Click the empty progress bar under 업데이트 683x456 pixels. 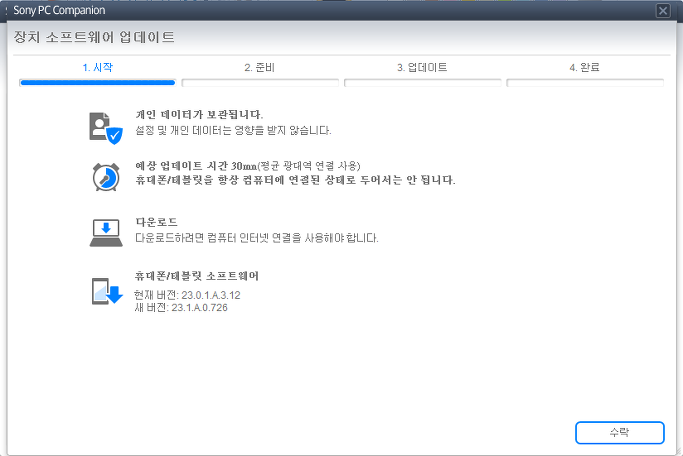click(423, 83)
